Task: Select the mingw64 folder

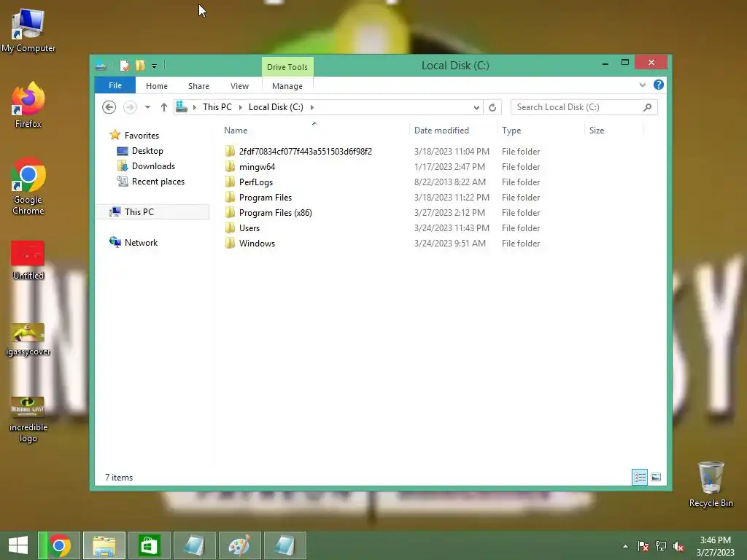Action: tap(250, 167)
